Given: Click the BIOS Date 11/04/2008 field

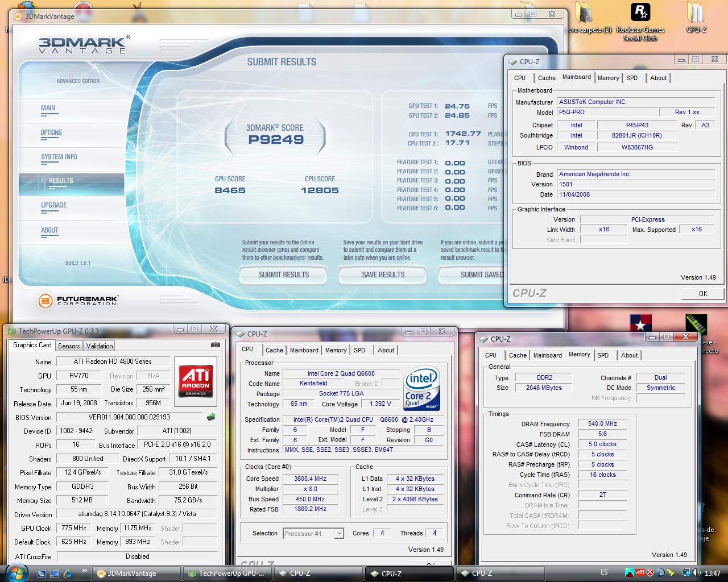Looking at the screenshot, I should click(635, 194).
